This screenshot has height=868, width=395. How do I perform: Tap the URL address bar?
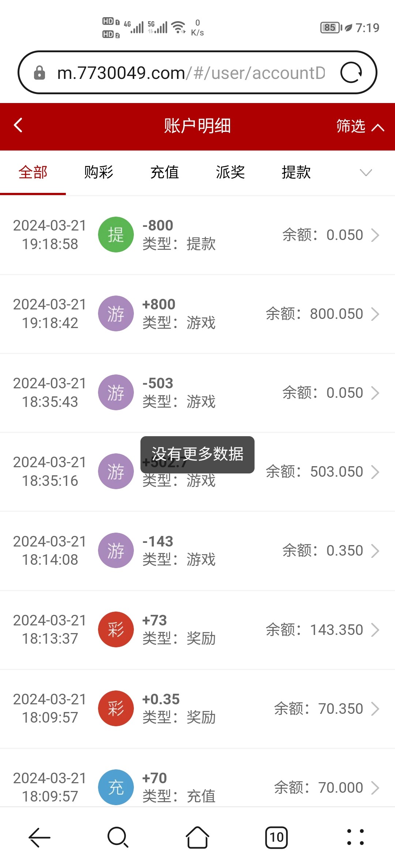point(190,73)
